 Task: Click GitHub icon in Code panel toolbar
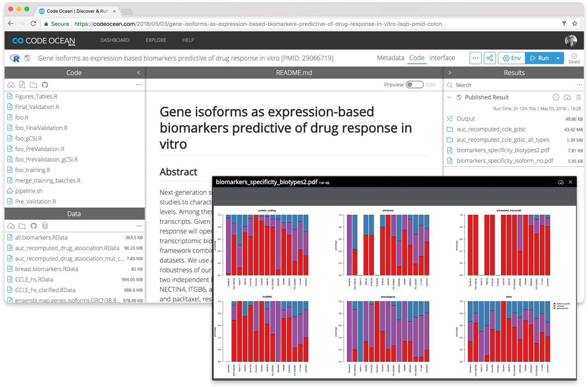tap(45, 85)
